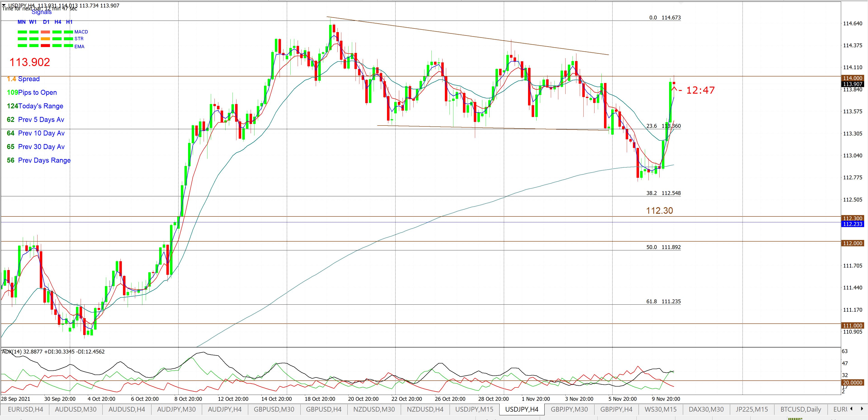
Task: Click the MN timeframe column header
Action: point(21,22)
